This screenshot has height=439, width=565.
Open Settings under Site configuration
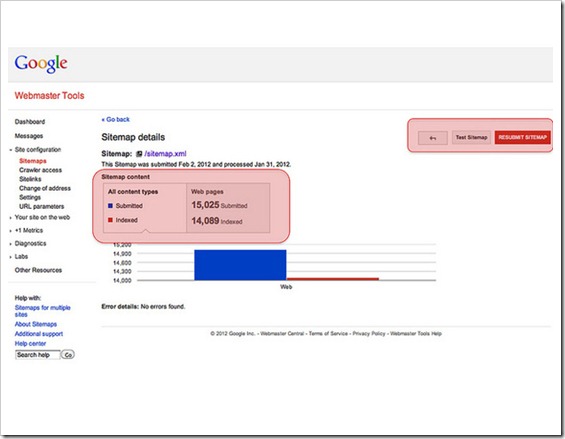[x=30, y=197]
